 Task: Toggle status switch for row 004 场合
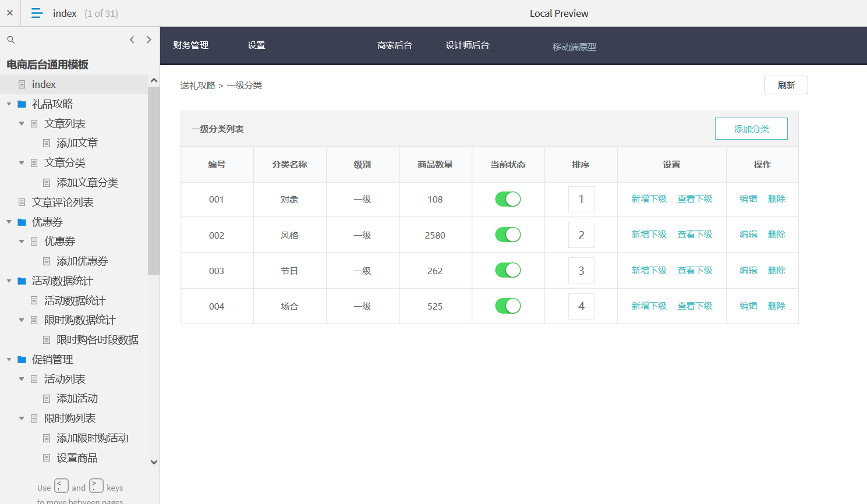click(x=508, y=306)
